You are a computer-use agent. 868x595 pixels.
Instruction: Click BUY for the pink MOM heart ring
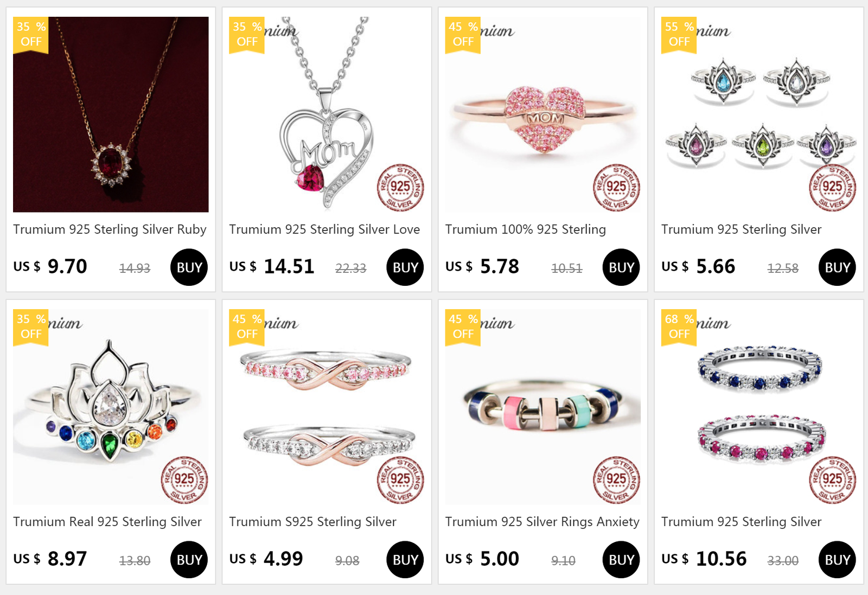click(621, 267)
